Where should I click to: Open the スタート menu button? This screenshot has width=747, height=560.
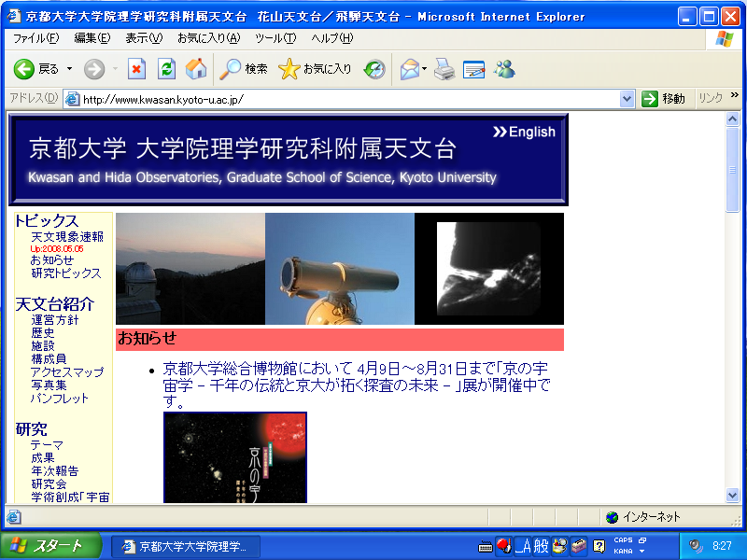[50, 546]
